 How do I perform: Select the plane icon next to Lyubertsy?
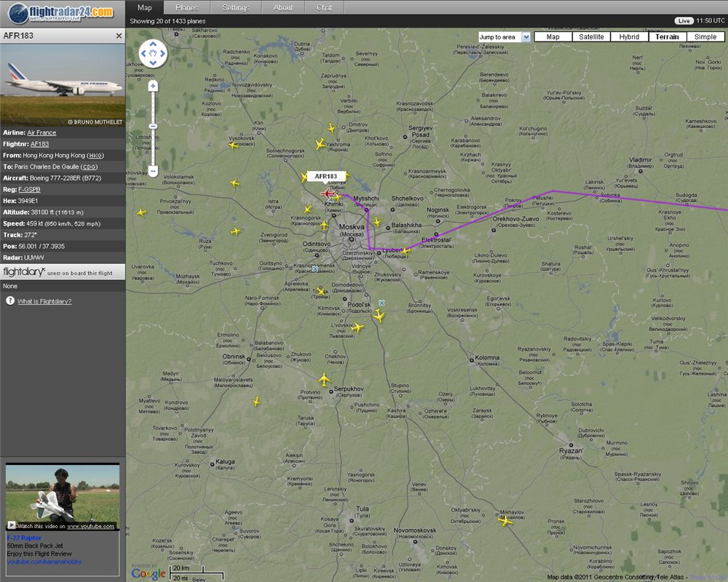[x=405, y=251]
